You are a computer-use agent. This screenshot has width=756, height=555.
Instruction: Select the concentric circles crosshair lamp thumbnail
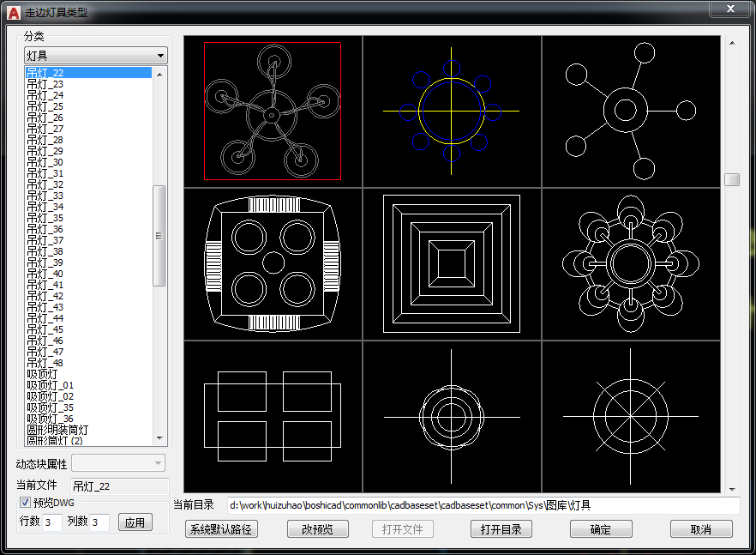point(451,417)
